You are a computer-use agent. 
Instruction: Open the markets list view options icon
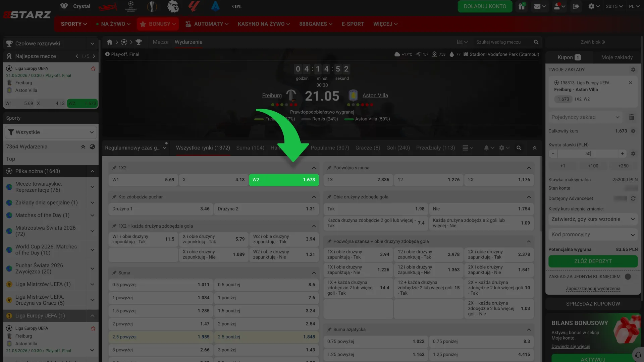468,148
